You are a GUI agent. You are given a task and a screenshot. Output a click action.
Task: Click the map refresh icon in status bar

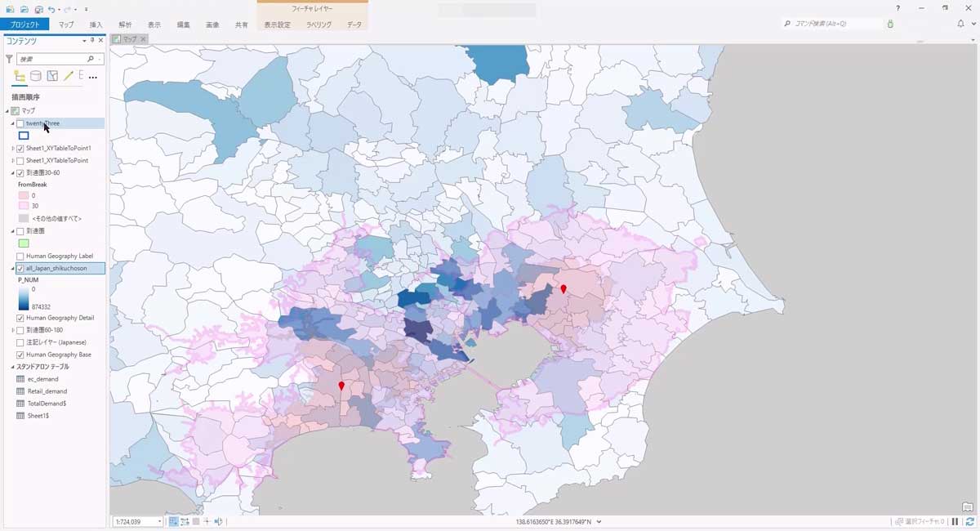tap(969, 521)
